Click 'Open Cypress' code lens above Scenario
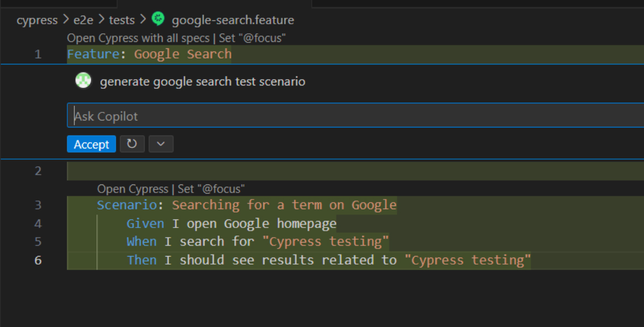Image resolution: width=644 pixels, height=327 pixels. click(x=132, y=189)
